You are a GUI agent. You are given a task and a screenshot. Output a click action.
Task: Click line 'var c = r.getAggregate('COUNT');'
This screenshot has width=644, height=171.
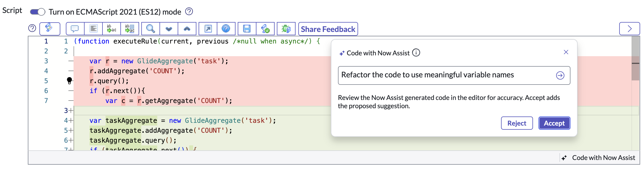click(x=169, y=101)
